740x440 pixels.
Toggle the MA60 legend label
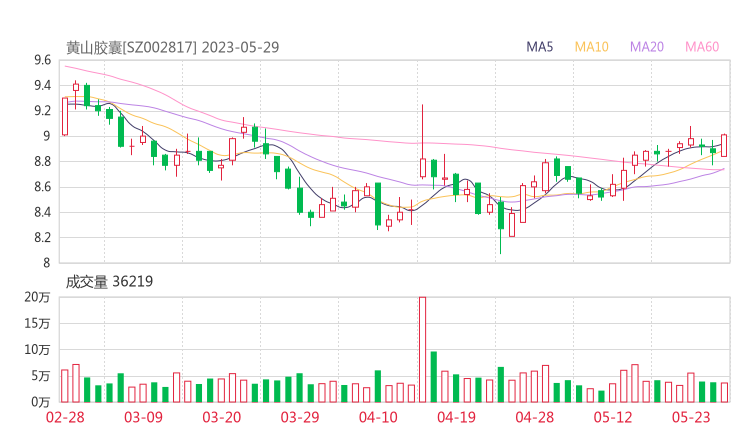point(702,47)
